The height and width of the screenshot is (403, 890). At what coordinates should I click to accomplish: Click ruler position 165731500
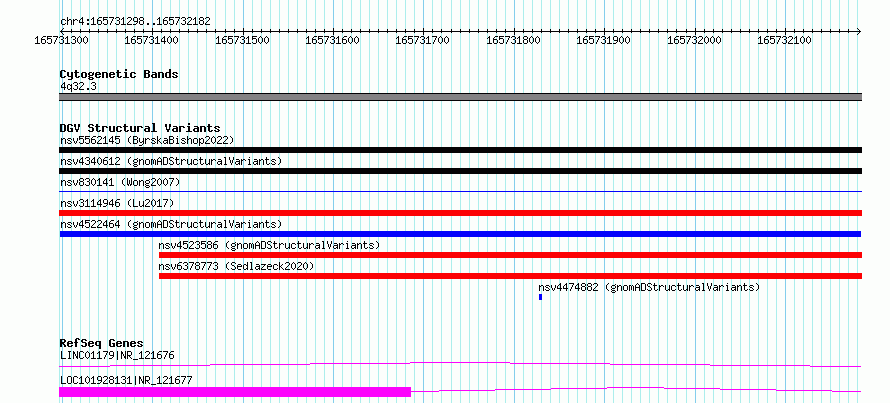point(241,40)
